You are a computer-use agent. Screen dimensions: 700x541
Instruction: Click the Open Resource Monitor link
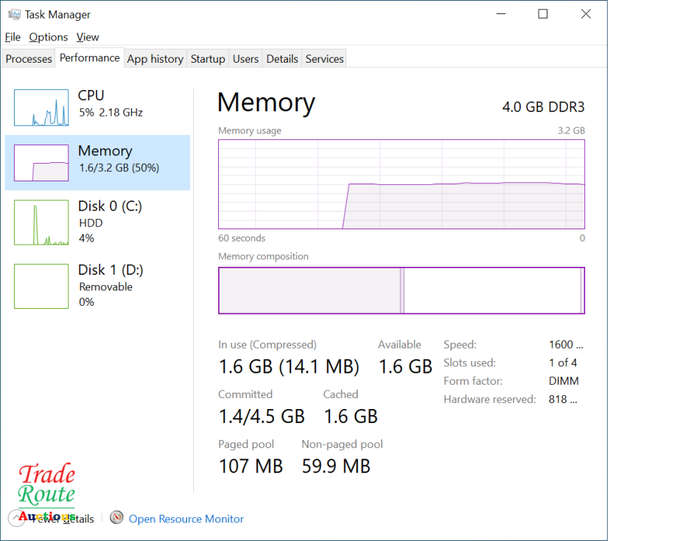pyautogui.click(x=186, y=519)
